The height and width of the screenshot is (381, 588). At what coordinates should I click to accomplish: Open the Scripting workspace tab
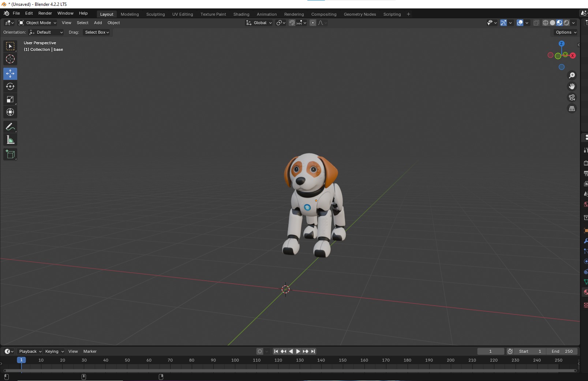coord(392,14)
